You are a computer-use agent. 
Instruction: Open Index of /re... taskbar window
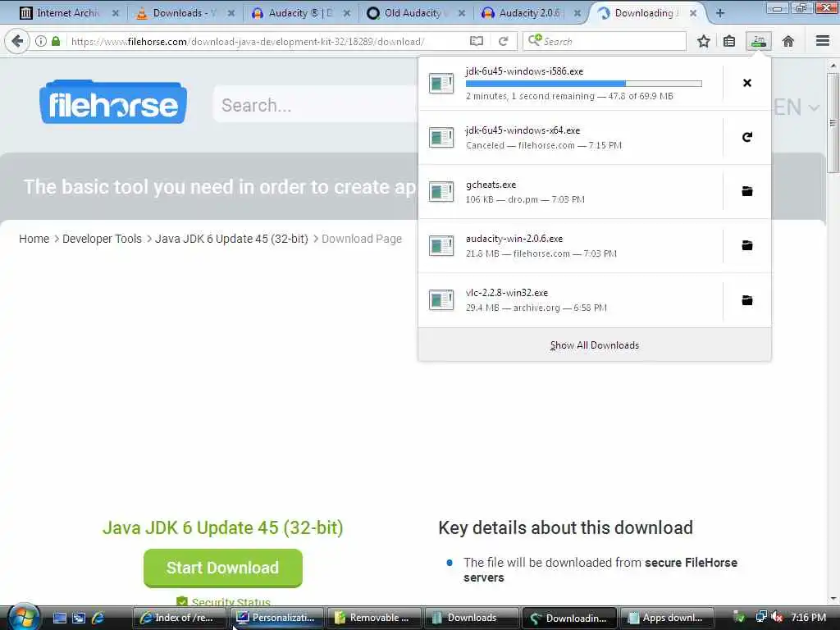click(x=178, y=618)
